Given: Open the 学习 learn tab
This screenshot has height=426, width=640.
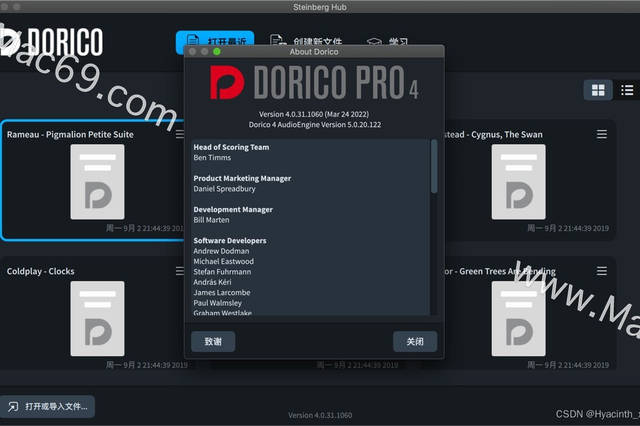Looking at the screenshot, I should click(x=387, y=41).
